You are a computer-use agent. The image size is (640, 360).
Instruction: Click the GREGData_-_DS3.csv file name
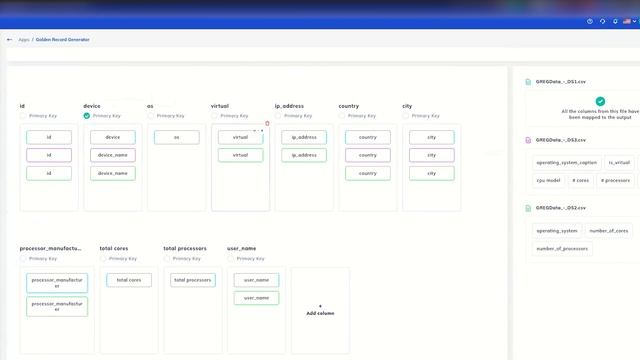[560, 140]
